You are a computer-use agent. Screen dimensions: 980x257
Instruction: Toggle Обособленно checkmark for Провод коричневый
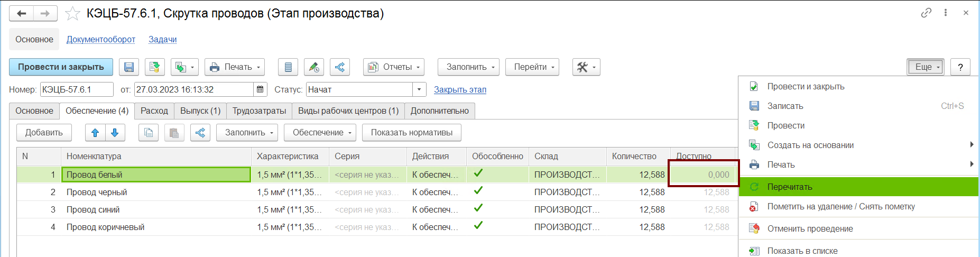click(x=478, y=226)
